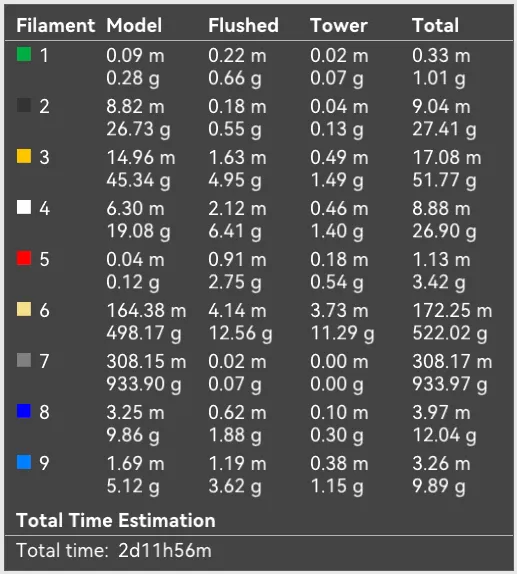Viewport: 517px width, 574px height.
Task: Click the light blue filament 9 swatch
Action: click(24, 462)
